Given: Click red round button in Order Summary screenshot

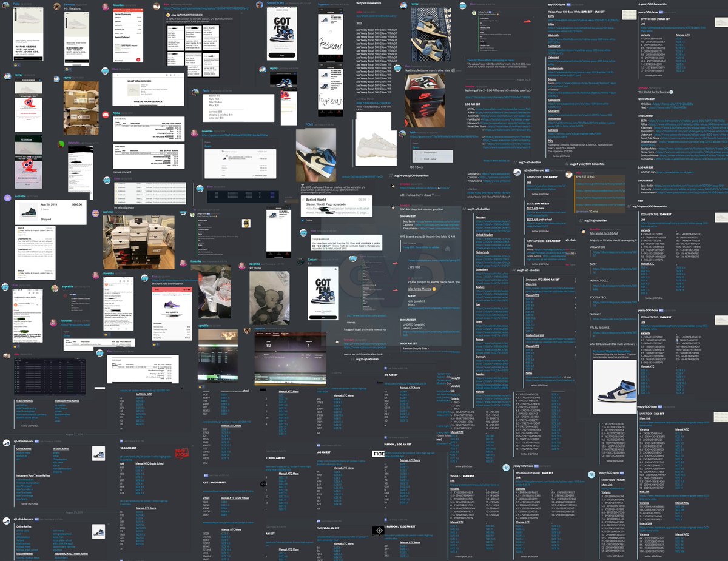Looking at the screenshot, I should 138,59.
